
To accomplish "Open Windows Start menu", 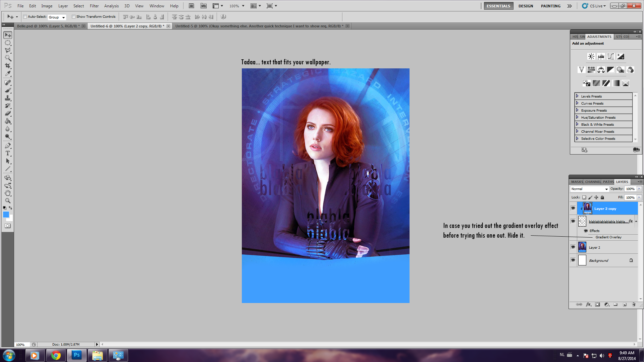I will (x=9, y=355).
